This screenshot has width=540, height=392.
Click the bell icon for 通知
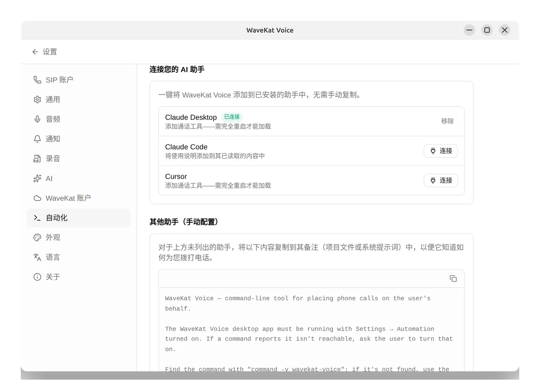pyautogui.click(x=37, y=139)
